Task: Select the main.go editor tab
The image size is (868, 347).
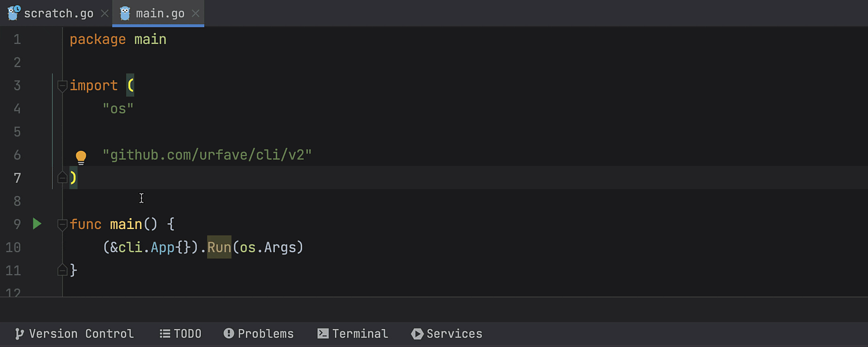Action: (160, 13)
